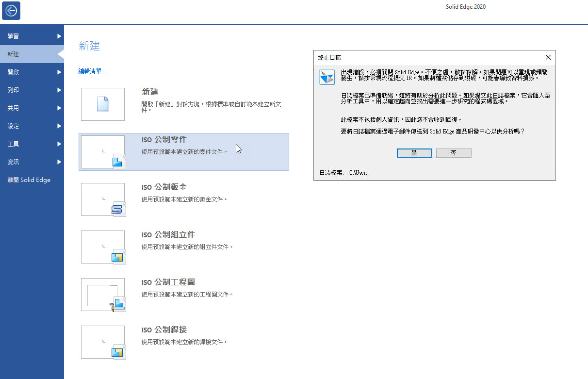
Task: Open the 學習 menu item
Action: (x=32, y=36)
